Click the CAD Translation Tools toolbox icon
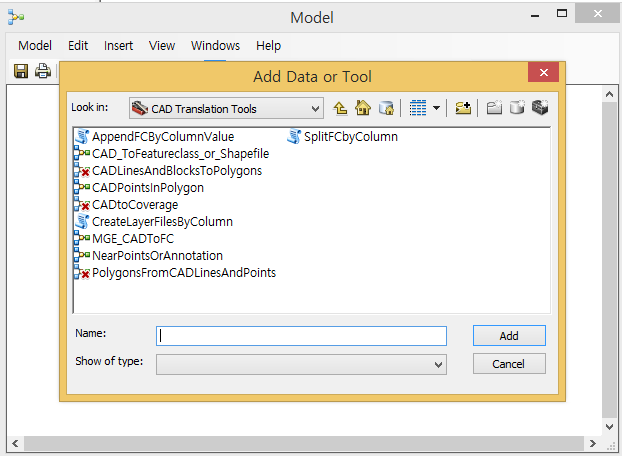Image resolution: width=622 pixels, height=456 pixels. (x=140, y=108)
